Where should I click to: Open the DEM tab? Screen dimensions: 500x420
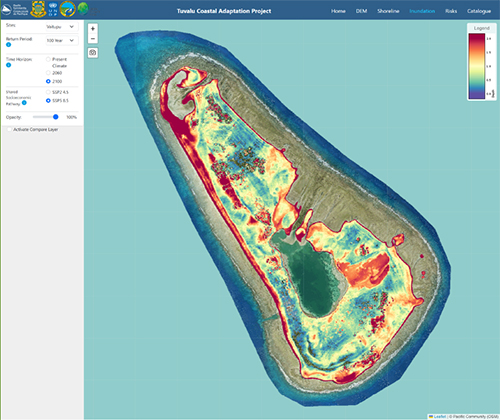point(361,11)
